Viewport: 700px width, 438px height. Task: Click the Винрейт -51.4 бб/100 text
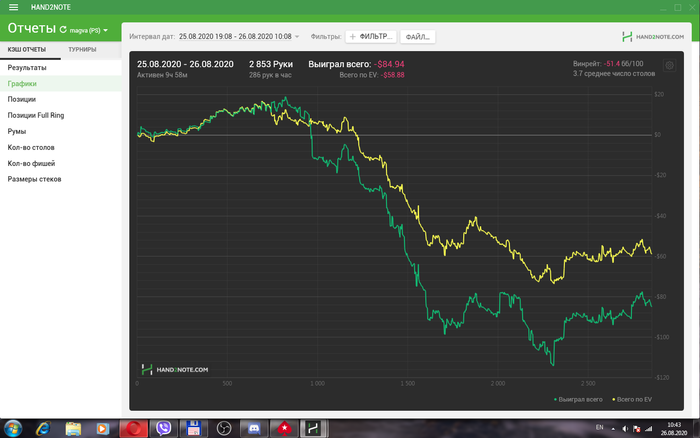point(608,64)
